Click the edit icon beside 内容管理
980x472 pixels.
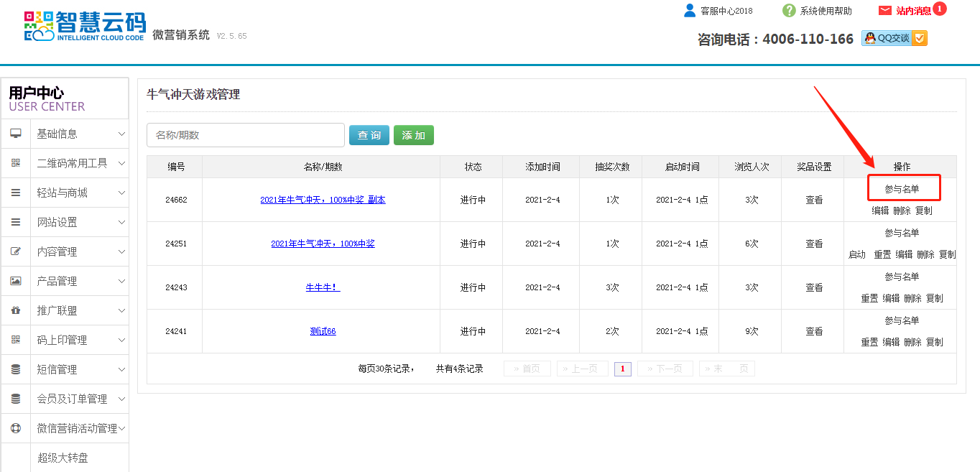tap(16, 251)
